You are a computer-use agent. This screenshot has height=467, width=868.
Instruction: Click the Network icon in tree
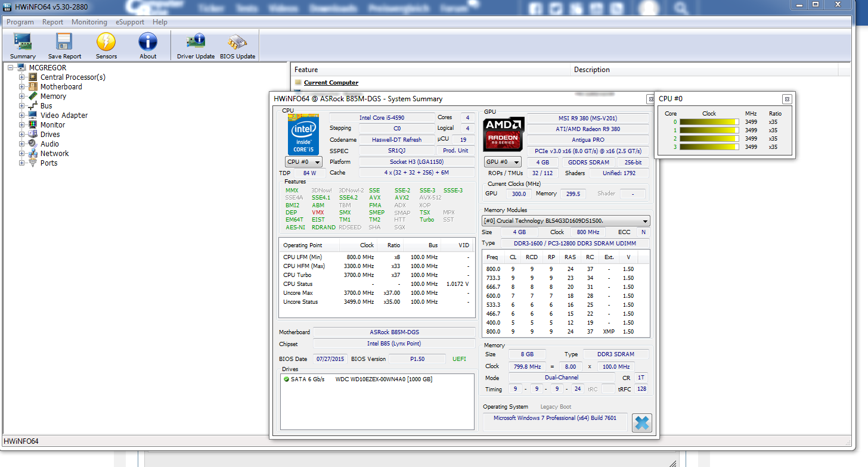coord(33,153)
